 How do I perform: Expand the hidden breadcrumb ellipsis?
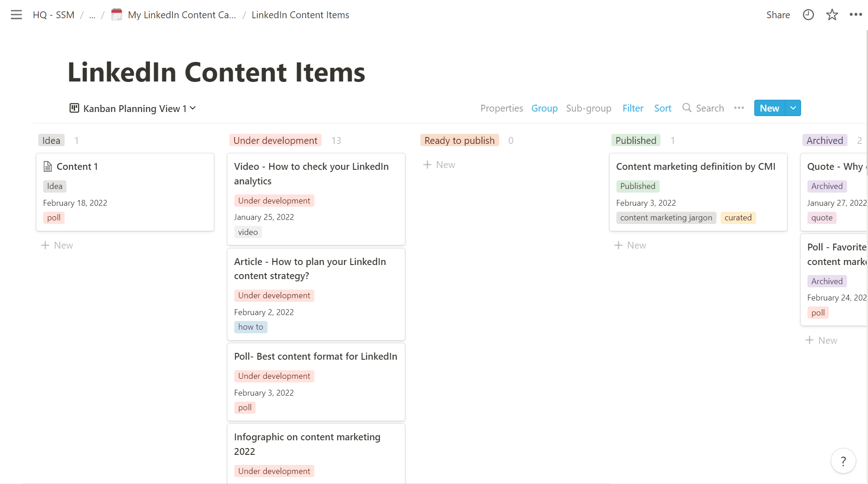click(x=92, y=15)
